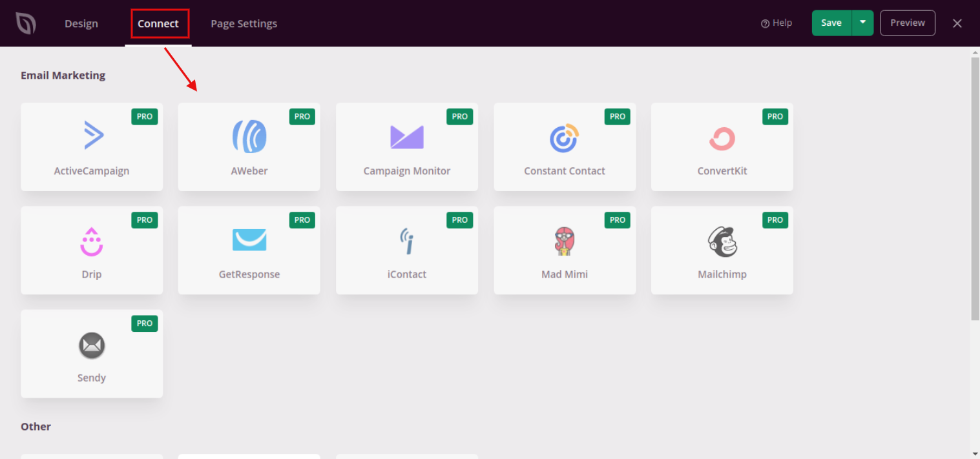Select the Mailchimp email provider

(722, 250)
